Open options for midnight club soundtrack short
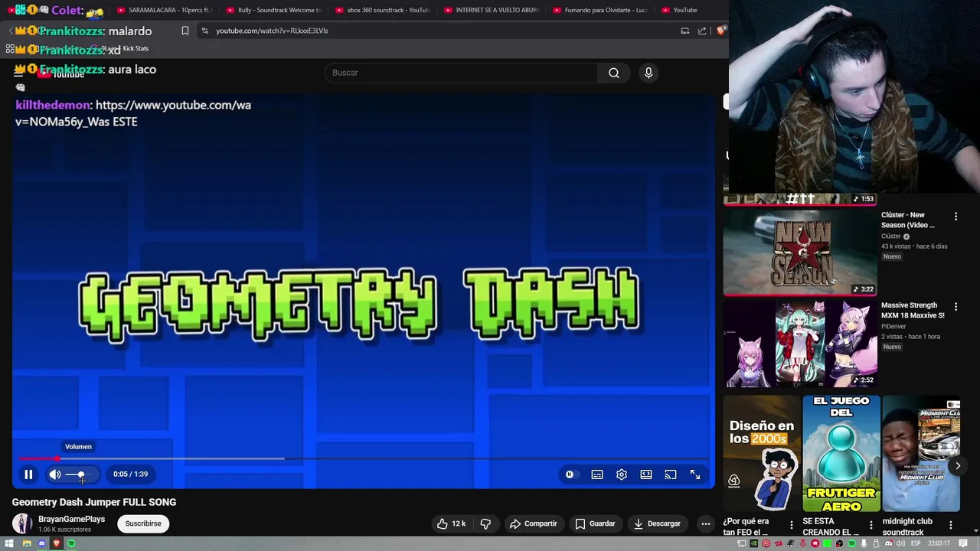This screenshot has width=980, height=551. (x=951, y=525)
